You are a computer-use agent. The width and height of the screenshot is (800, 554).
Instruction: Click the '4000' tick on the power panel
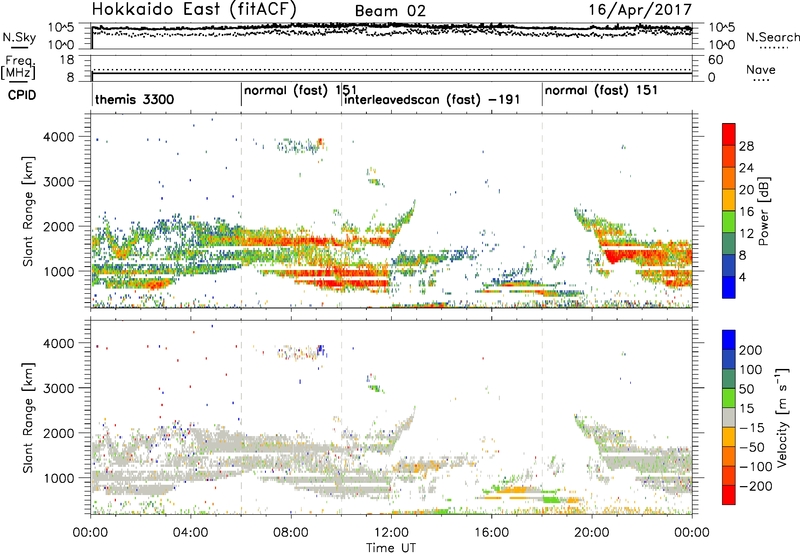pyautogui.click(x=58, y=137)
